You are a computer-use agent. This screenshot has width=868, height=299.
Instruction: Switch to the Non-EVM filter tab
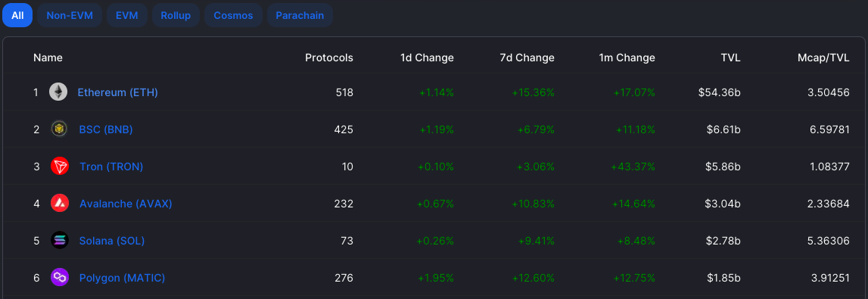(70, 15)
